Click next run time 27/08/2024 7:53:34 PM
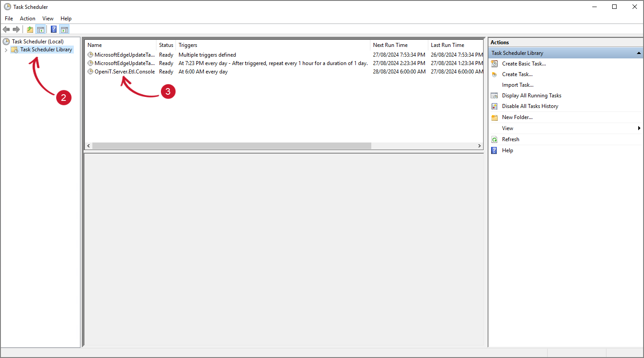This screenshot has width=644, height=358. [x=399, y=55]
